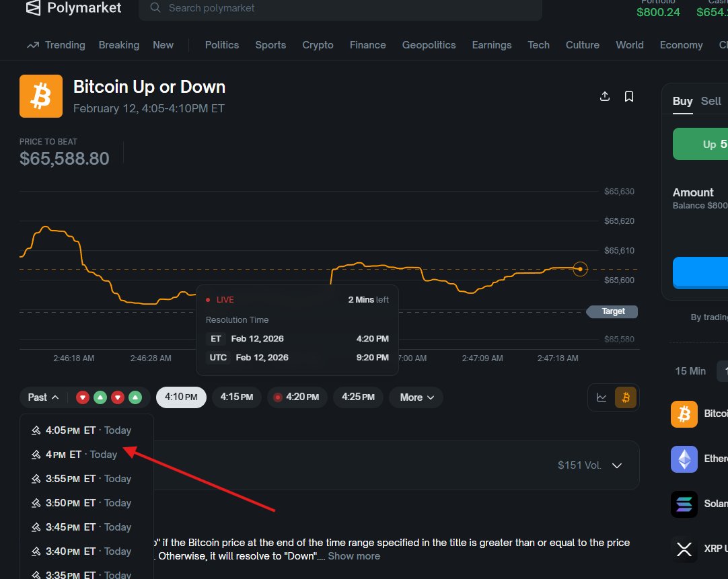728x579 pixels.
Task: Click gavel icon beside 3:55PM ET
Action: point(36,479)
